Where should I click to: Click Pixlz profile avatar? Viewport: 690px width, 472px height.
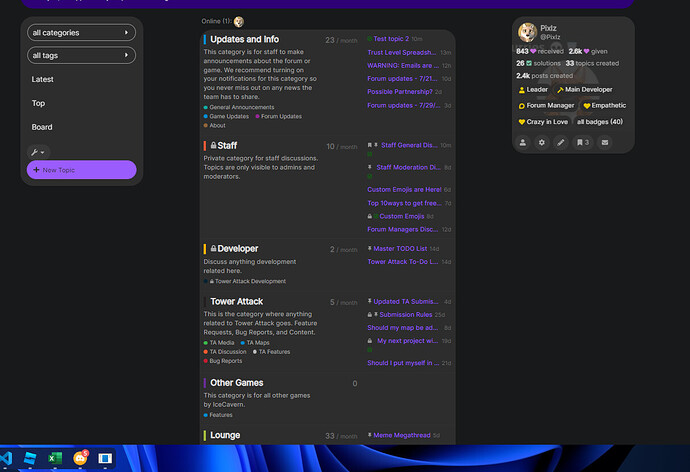coord(529,32)
